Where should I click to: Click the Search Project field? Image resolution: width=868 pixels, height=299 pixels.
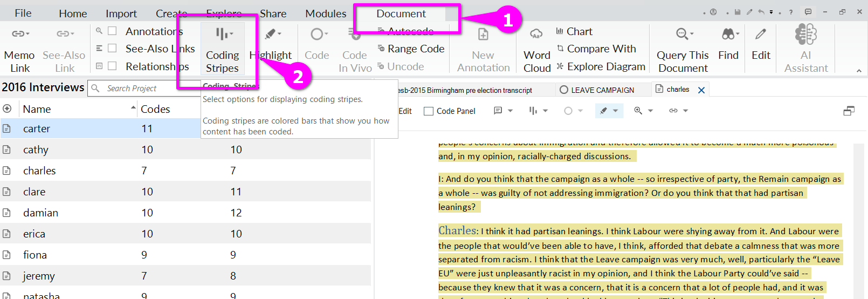tap(140, 89)
